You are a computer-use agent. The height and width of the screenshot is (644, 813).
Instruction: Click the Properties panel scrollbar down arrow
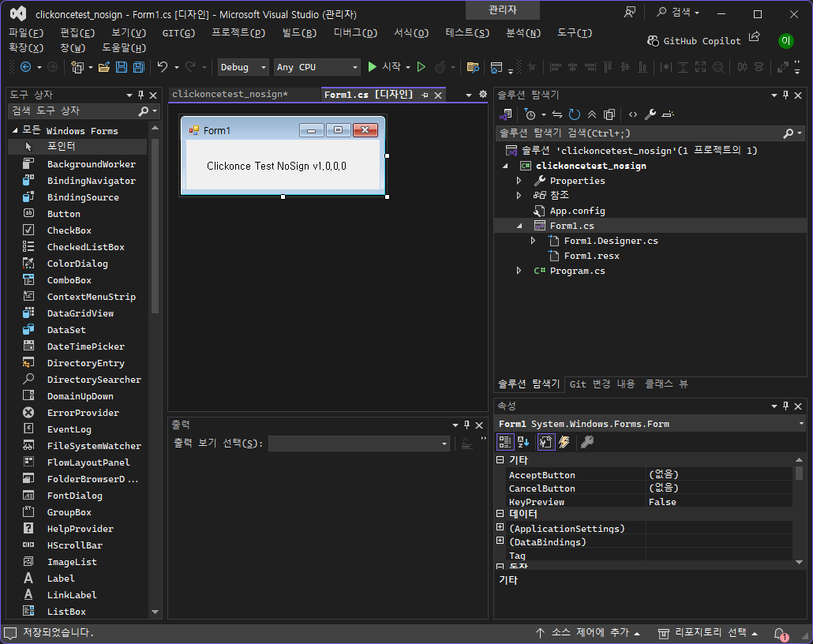pyautogui.click(x=799, y=562)
